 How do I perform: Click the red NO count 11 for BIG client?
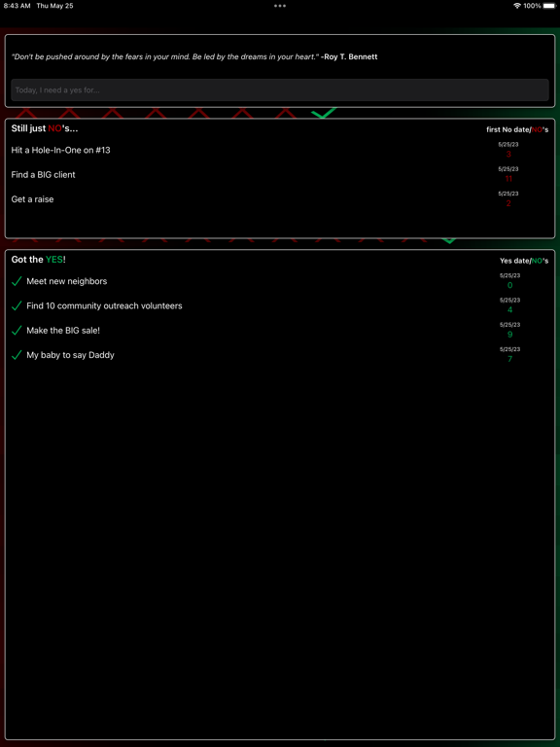(x=508, y=179)
